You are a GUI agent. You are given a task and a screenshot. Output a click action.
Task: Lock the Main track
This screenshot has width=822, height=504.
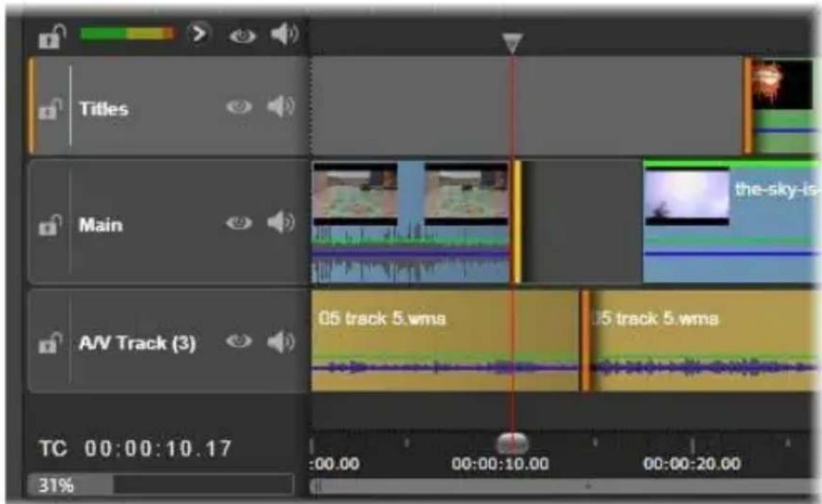tap(51, 225)
